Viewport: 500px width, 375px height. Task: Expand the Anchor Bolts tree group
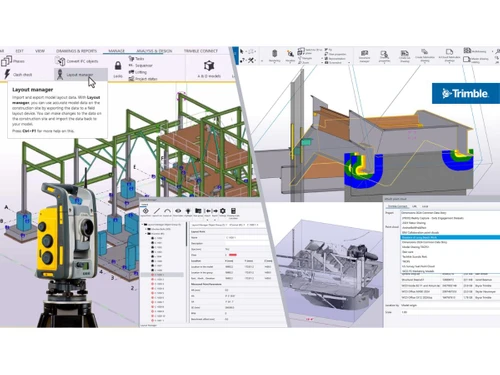coord(146,229)
